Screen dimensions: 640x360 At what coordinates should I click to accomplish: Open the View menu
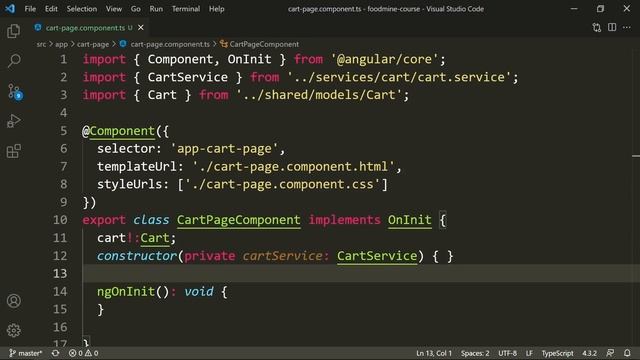(114, 9)
